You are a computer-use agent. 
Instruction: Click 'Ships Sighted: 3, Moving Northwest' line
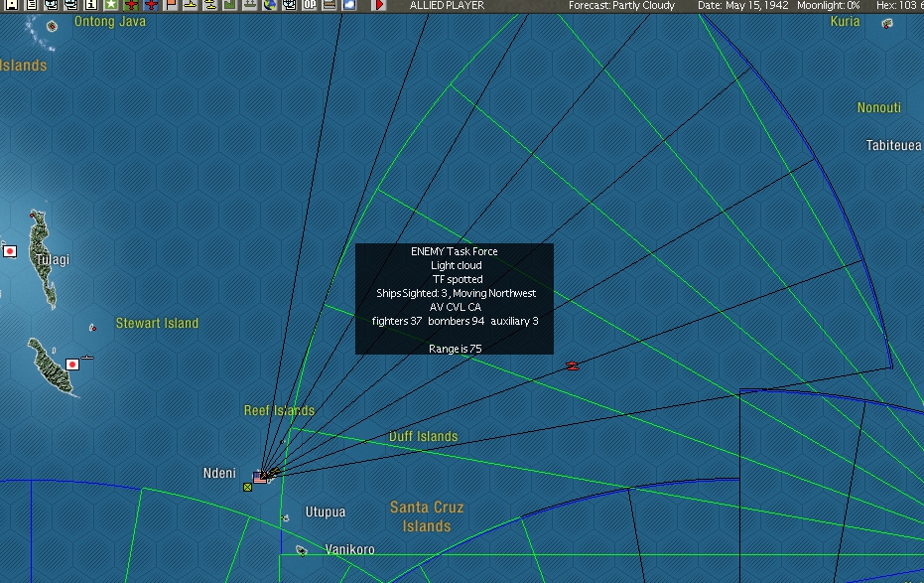[x=457, y=293]
